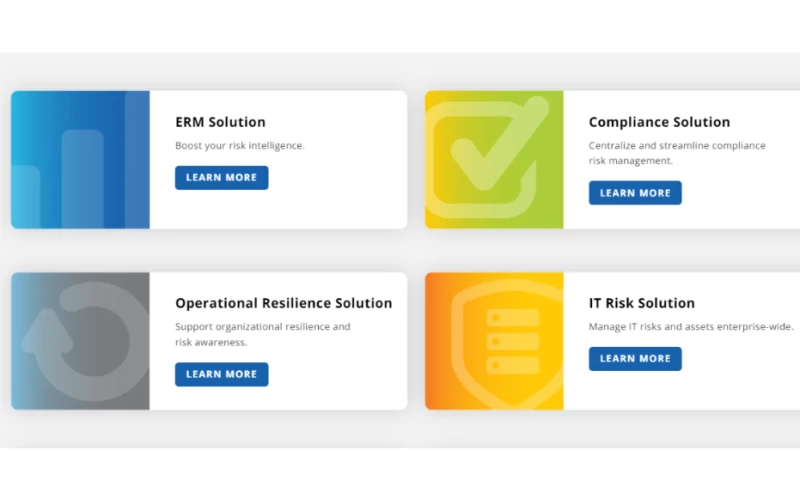Open Learn More for IT Risk Solution
Screen dimensions: 800x480
[x=635, y=358]
